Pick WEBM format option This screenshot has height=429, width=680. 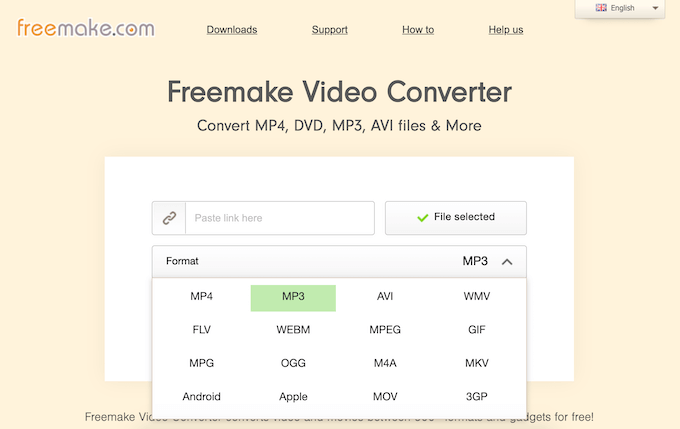pyautogui.click(x=293, y=330)
